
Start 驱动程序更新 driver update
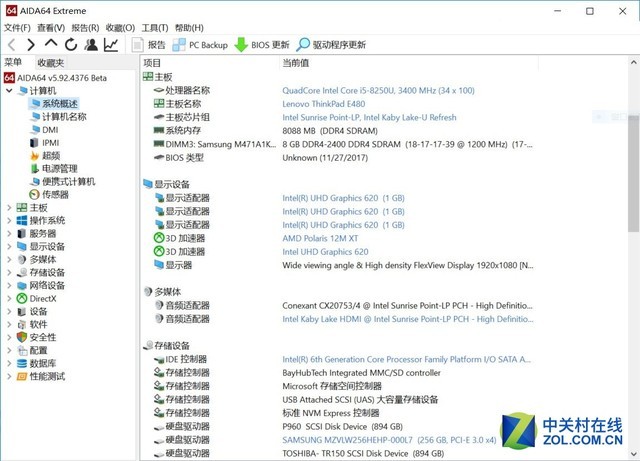click(331, 45)
